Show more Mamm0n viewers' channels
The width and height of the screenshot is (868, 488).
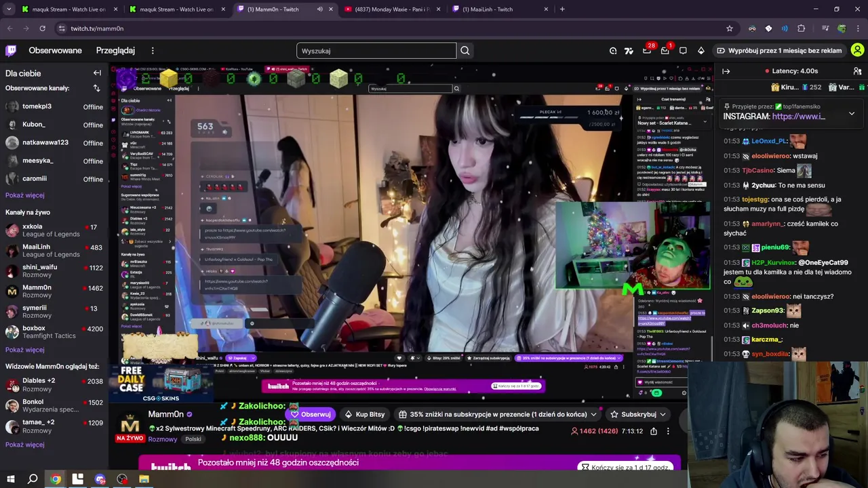[24, 445]
